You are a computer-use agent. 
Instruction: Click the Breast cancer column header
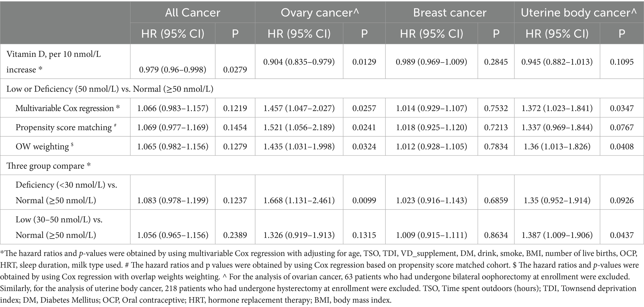pyautogui.click(x=450, y=13)
